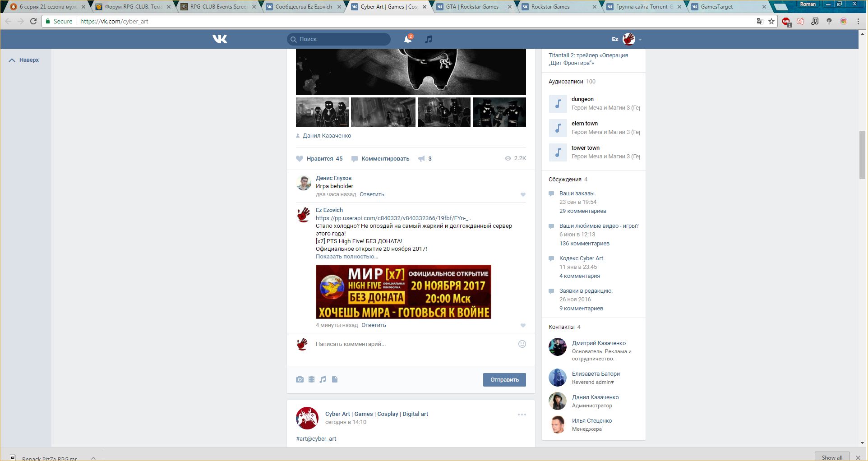Open the first album thumbnail image
Image resolution: width=868 pixels, height=461 pixels.
[322, 112]
